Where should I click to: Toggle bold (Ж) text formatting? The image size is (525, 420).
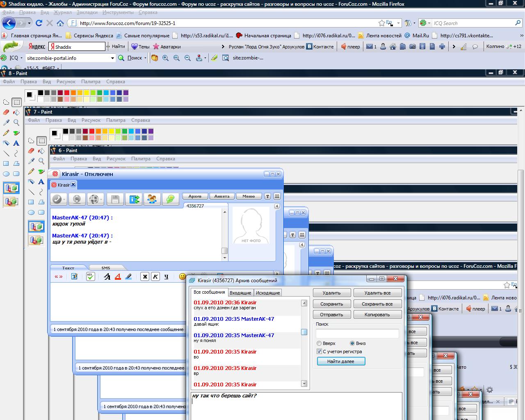(x=145, y=276)
